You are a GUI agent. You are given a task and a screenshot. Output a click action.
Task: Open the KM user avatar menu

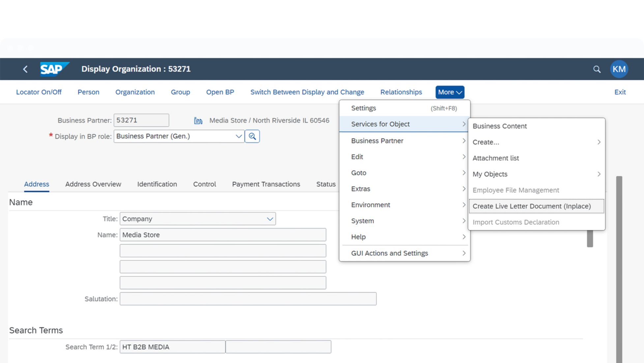click(x=619, y=69)
